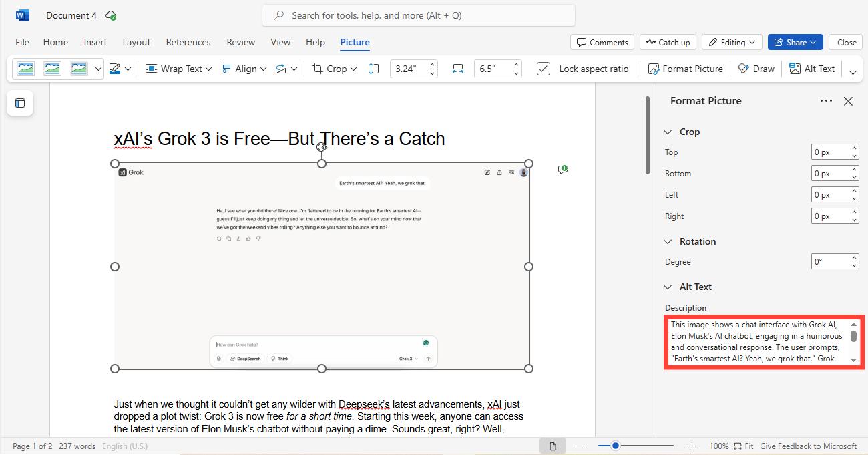
Task: Switch to the Review tab
Action: point(241,42)
